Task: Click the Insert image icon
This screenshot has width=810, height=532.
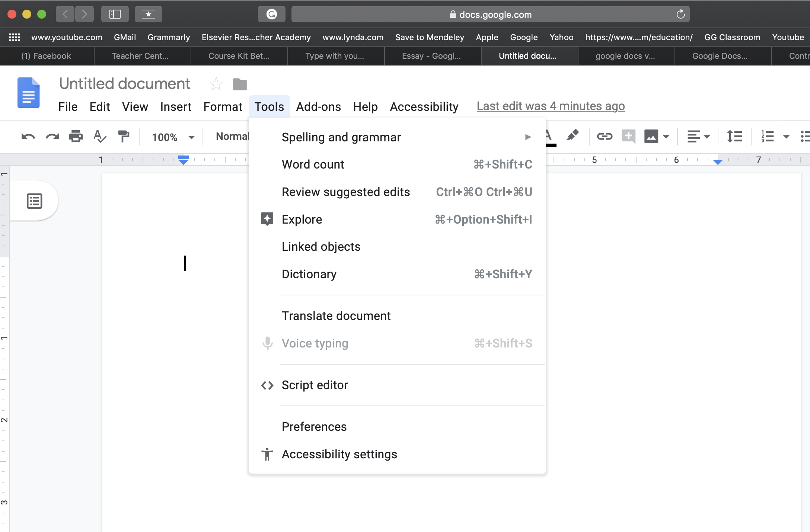Action: pyautogui.click(x=651, y=136)
